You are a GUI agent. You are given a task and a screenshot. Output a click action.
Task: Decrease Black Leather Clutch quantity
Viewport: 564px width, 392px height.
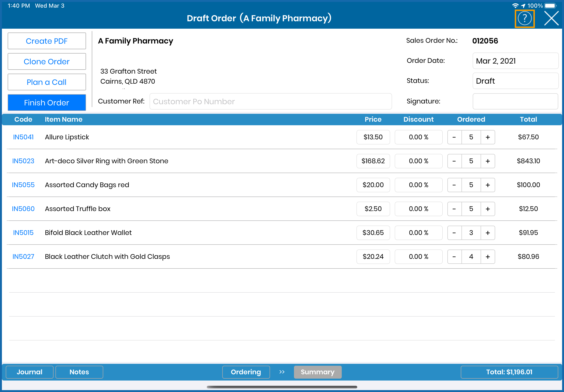point(454,257)
